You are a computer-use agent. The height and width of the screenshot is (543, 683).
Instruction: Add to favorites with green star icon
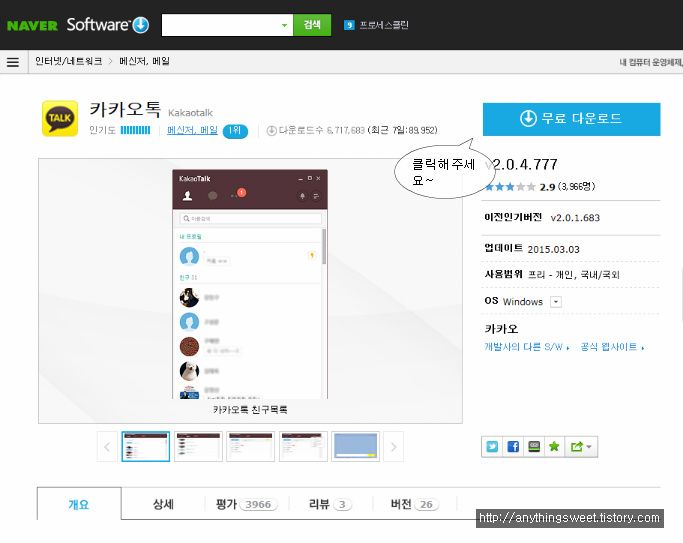554,447
